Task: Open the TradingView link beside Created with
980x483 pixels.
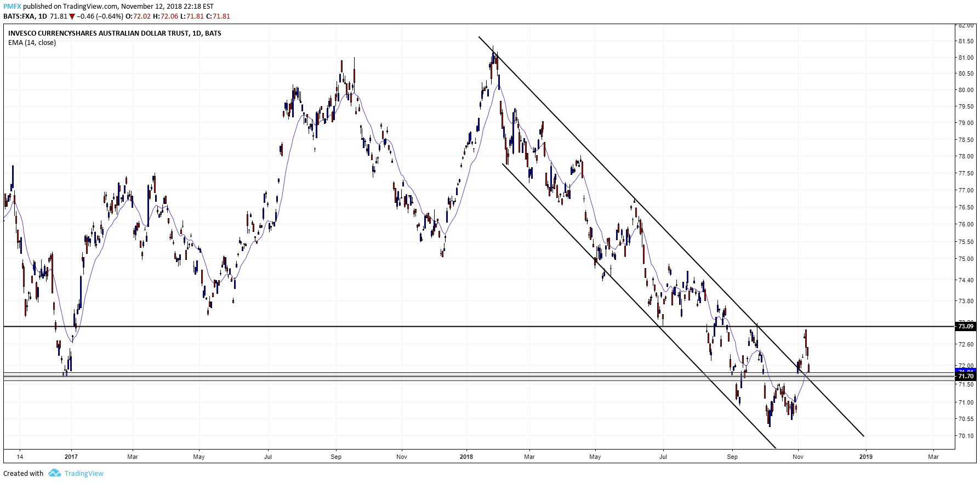Action: pos(84,473)
